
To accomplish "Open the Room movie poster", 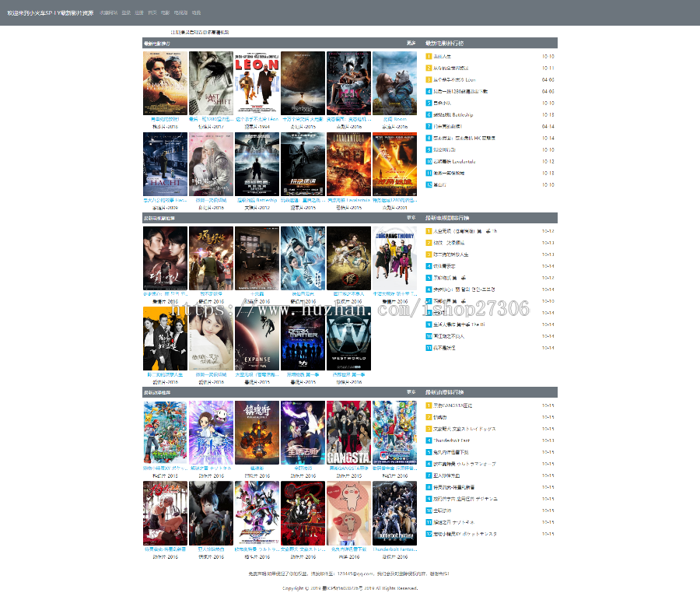I will point(394,83).
